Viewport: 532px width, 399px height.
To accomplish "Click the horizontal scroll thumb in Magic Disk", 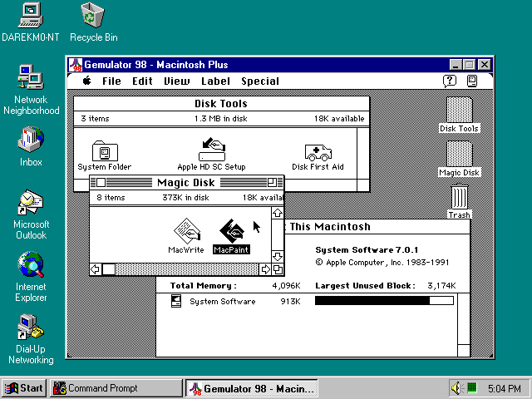I will tap(109, 269).
